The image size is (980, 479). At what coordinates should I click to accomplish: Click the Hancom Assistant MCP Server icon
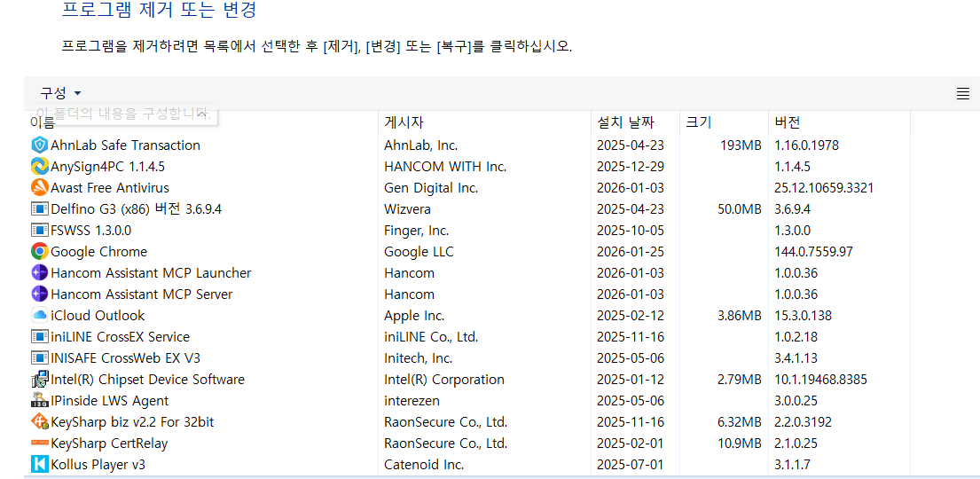[x=39, y=294]
